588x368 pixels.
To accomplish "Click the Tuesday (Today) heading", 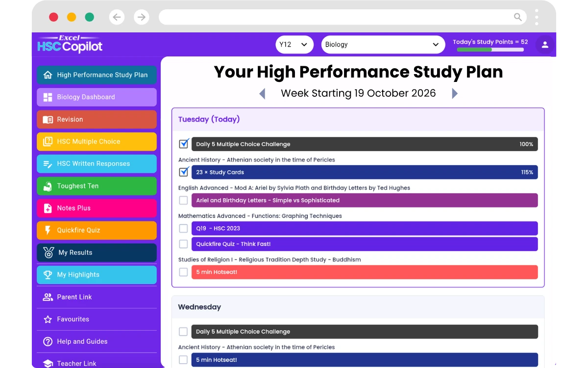I will tap(209, 119).
